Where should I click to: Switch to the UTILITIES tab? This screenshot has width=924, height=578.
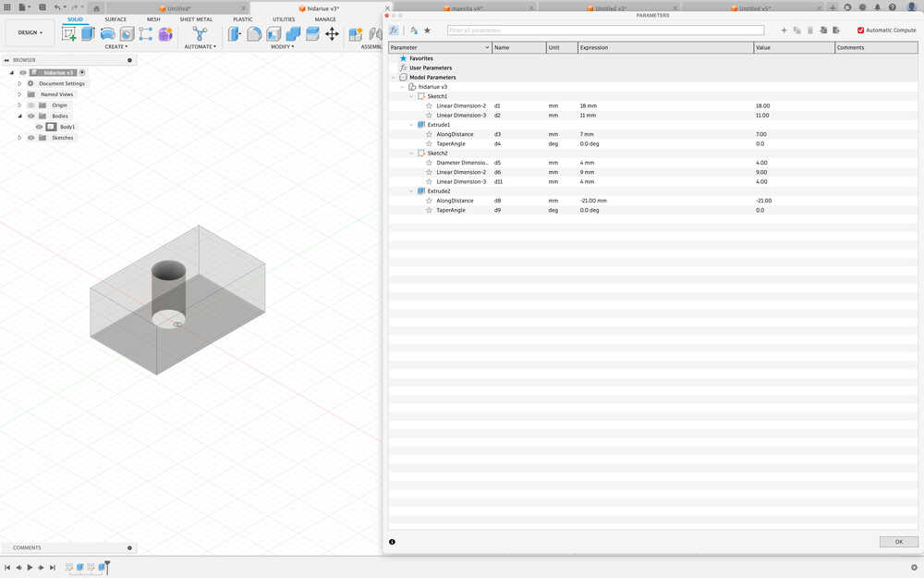(284, 19)
